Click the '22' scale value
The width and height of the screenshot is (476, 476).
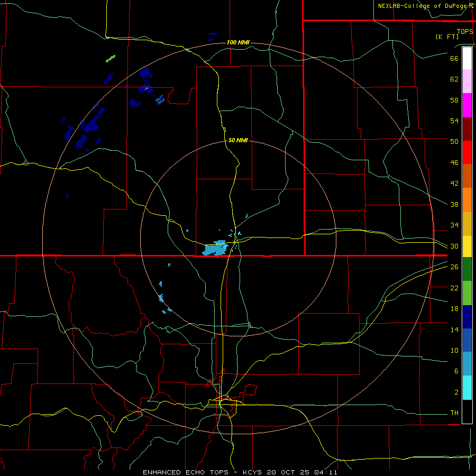click(454, 288)
